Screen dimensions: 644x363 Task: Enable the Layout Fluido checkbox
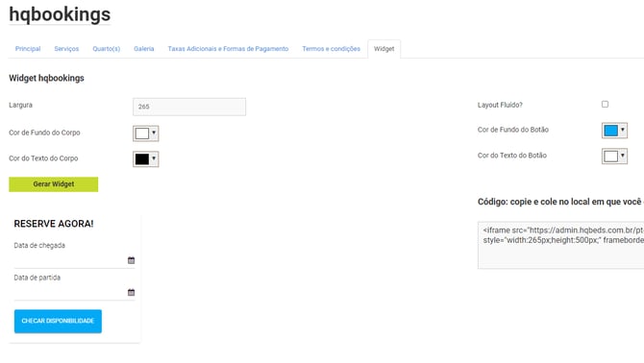605,104
